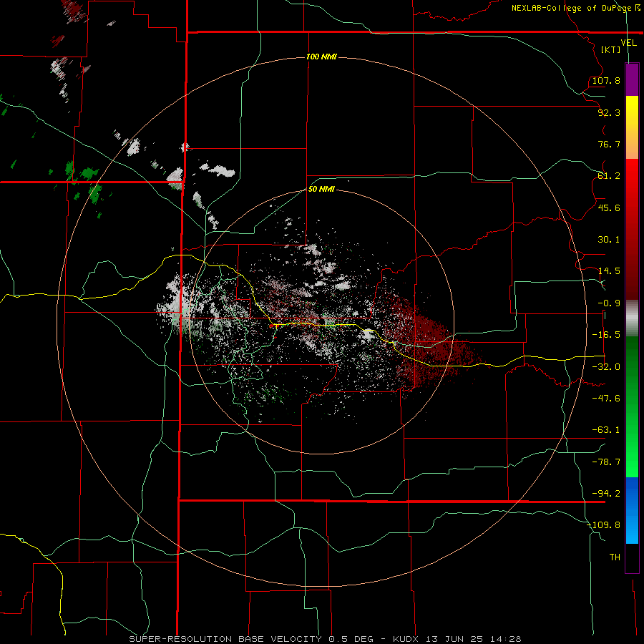The height and width of the screenshot is (644, 644).
Task: Click the 76.7 velocity scale value
Action: pyautogui.click(x=609, y=144)
